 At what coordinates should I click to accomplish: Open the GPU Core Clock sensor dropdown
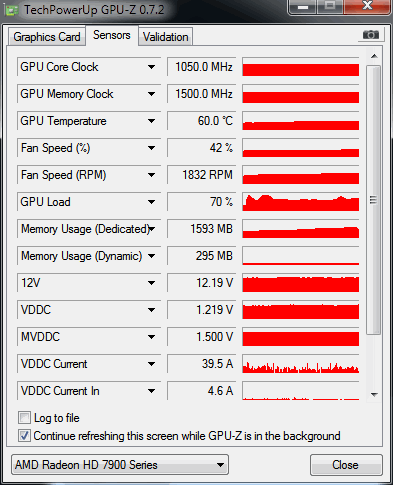click(151, 67)
